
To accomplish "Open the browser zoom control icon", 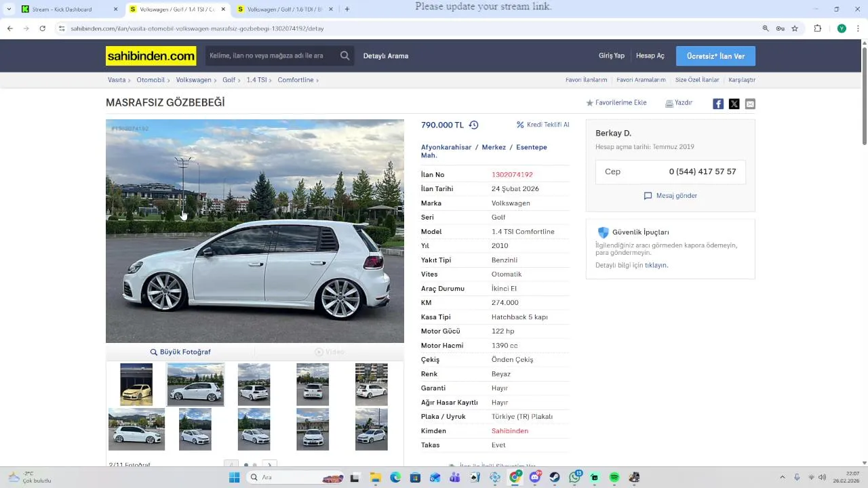I will point(766,28).
